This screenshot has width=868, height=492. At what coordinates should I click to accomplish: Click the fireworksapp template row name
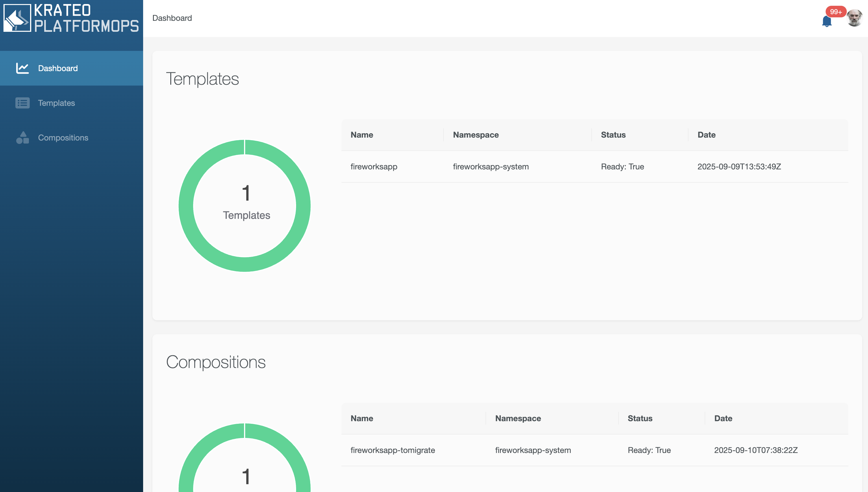374,167
